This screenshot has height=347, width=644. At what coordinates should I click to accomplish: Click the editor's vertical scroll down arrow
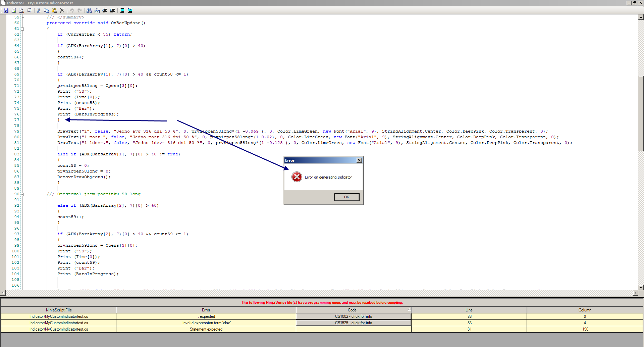(x=641, y=287)
